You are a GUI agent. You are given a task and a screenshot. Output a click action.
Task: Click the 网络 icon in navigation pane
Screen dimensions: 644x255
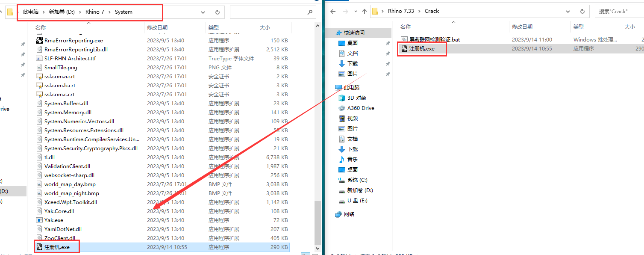pos(338,214)
